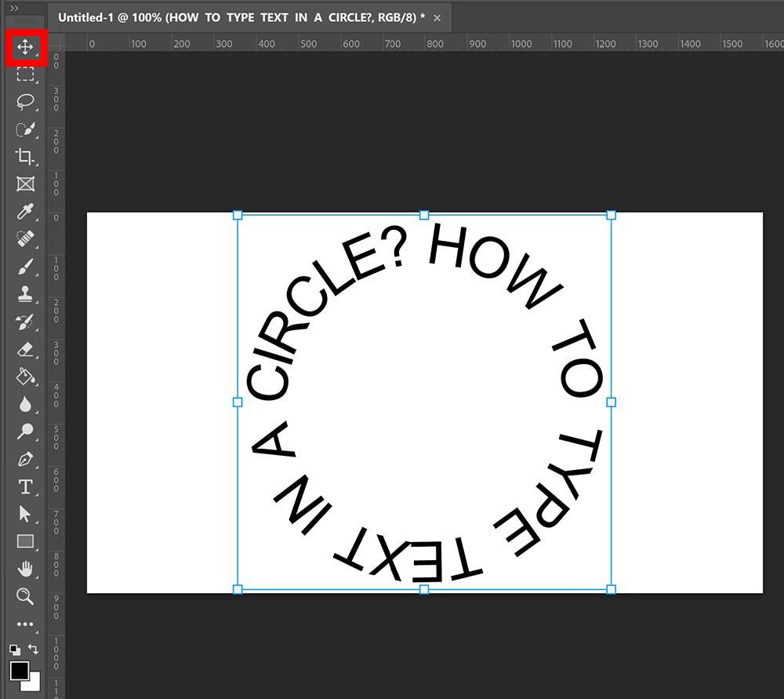Viewport: 784px width, 699px height.
Task: Select the Frame tool
Action: click(25, 184)
